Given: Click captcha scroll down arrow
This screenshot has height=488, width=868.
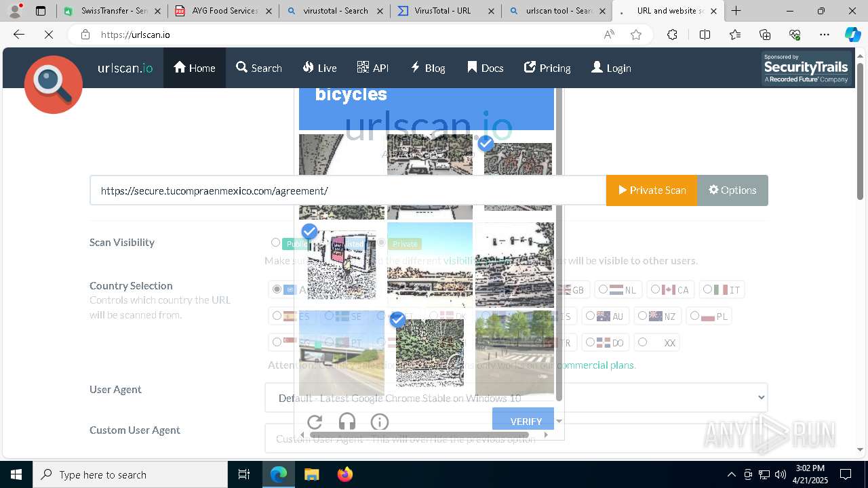Looking at the screenshot, I should 559,421.
